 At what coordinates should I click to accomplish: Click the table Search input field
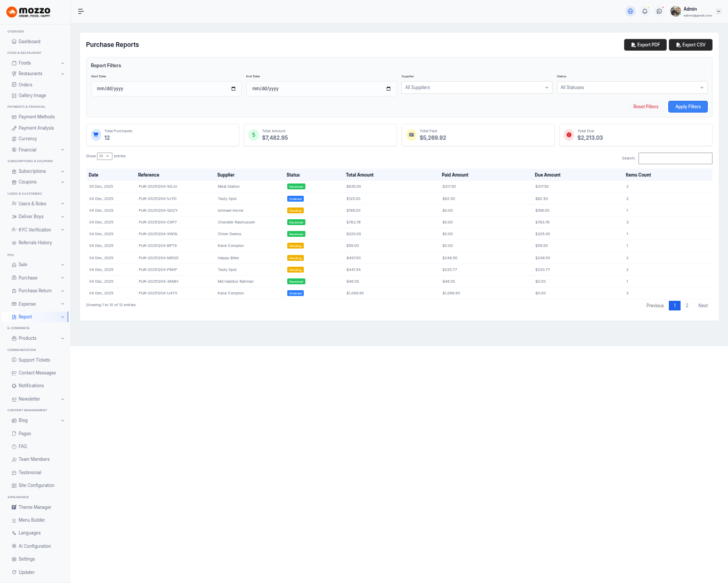(x=675, y=158)
